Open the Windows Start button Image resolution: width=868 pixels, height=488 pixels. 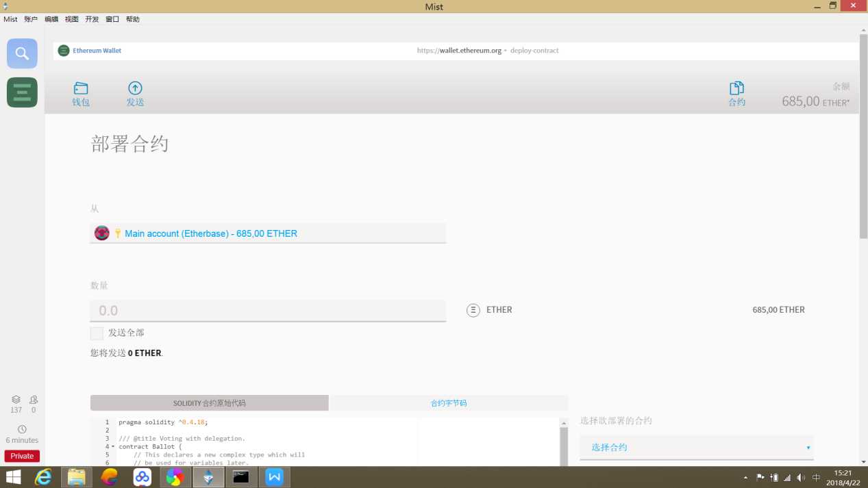13,477
